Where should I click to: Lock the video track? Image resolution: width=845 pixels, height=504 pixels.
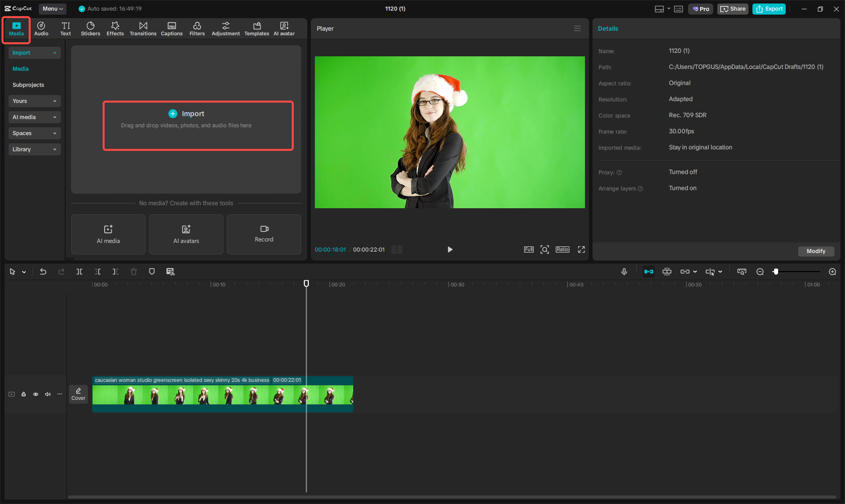coord(23,394)
